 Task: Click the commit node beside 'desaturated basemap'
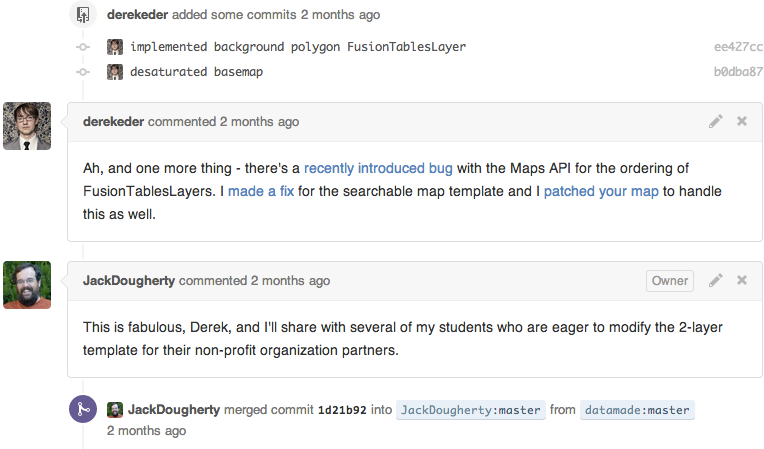tap(83, 72)
